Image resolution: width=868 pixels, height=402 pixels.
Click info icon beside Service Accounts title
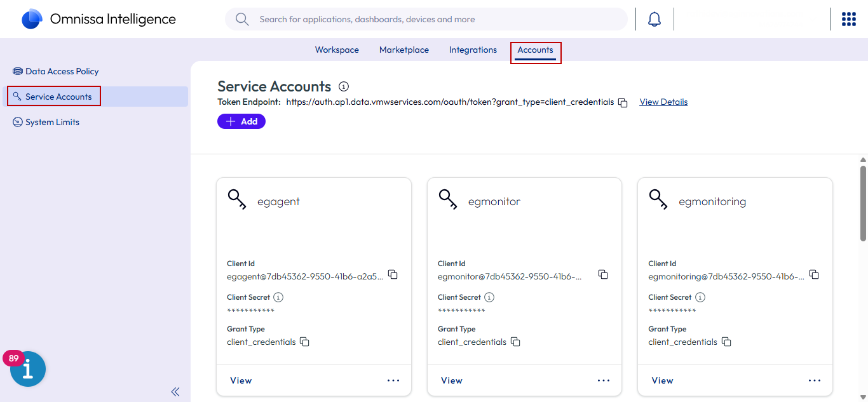344,86
